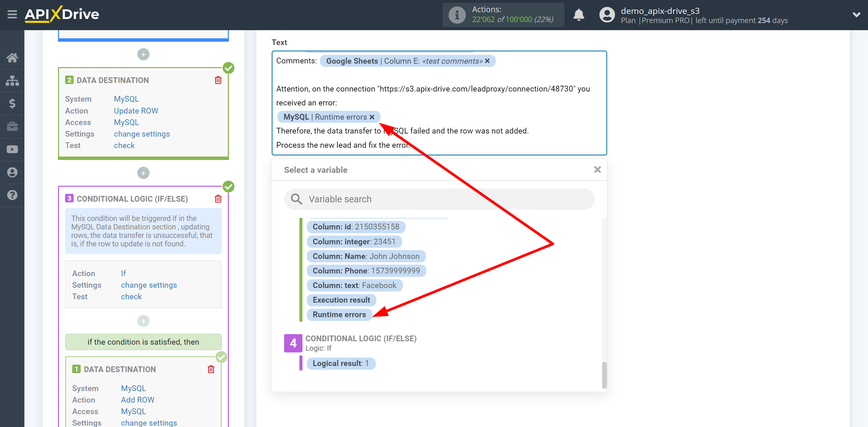Viewport: 868px width, 427px height.
Task: Click the ApiX-Drive logo
Action: [x=62, y=14]
